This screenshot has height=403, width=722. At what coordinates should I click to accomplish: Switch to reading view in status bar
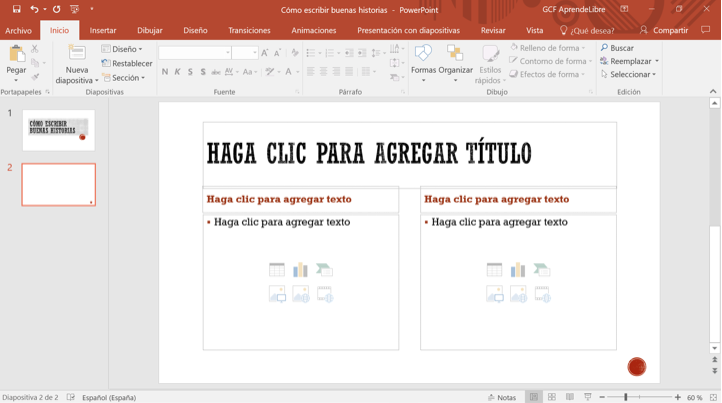[x=569, y=397]
